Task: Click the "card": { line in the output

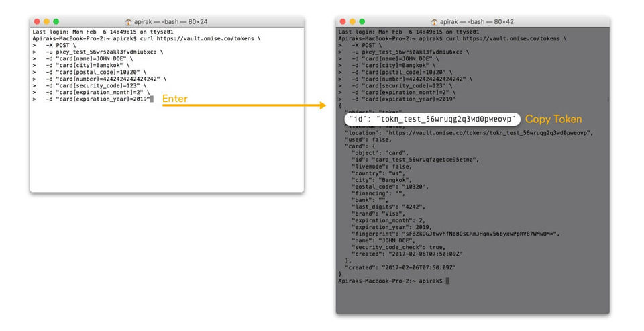Action: coord(360,146)
